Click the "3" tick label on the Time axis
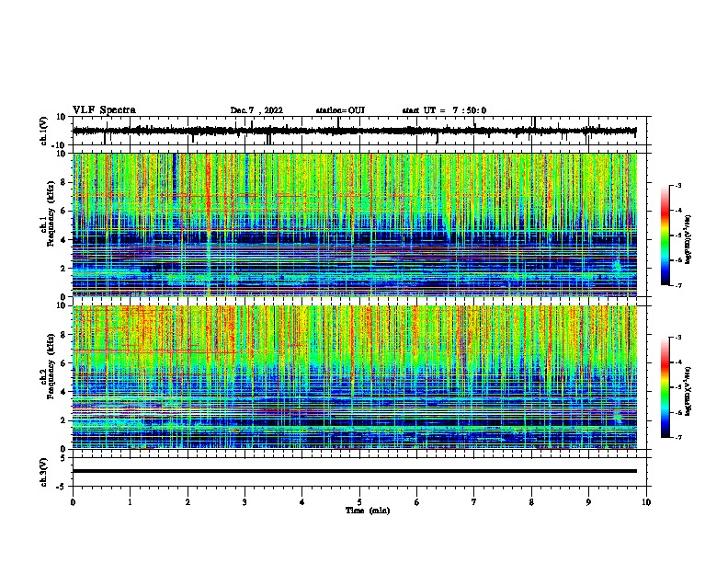Screen dimensions: 728x563 (x=245, y=502)
